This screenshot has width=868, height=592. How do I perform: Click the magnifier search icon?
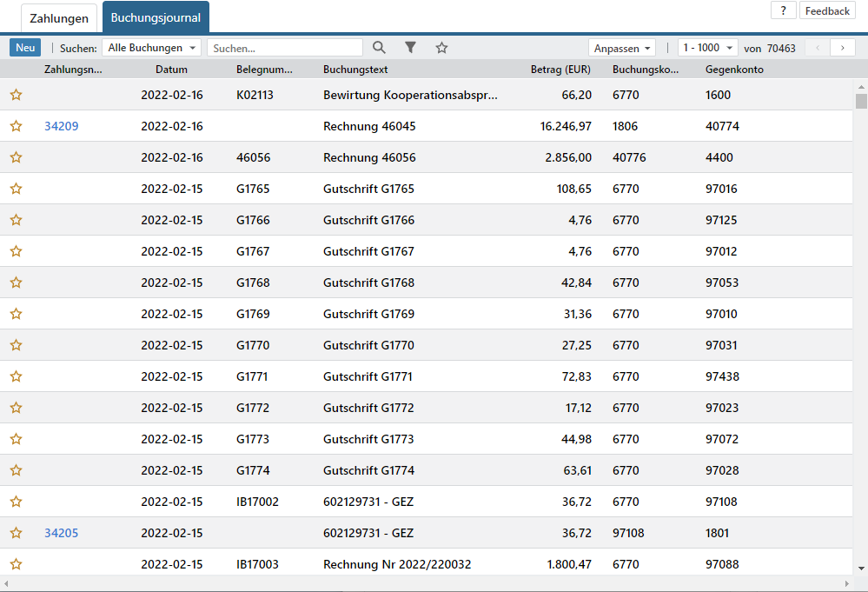(x=379, y=48)
